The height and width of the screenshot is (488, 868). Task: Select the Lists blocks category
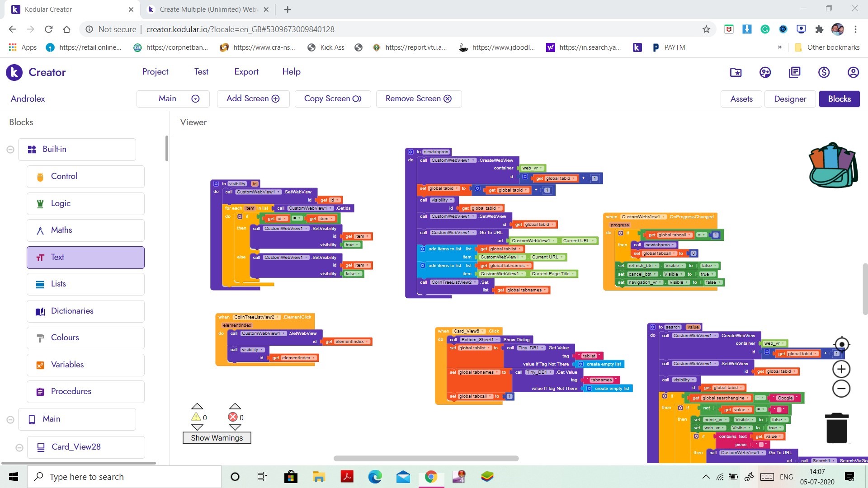(x=85, y=284)
